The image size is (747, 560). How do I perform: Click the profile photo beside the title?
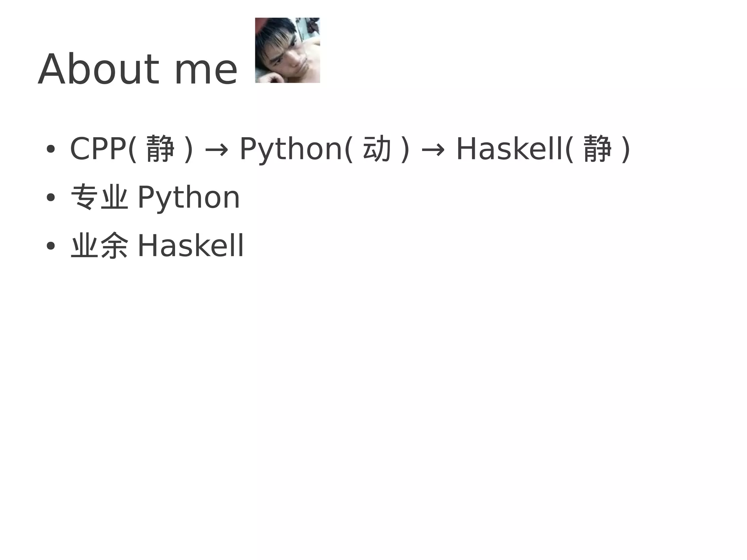pos(287,50)
